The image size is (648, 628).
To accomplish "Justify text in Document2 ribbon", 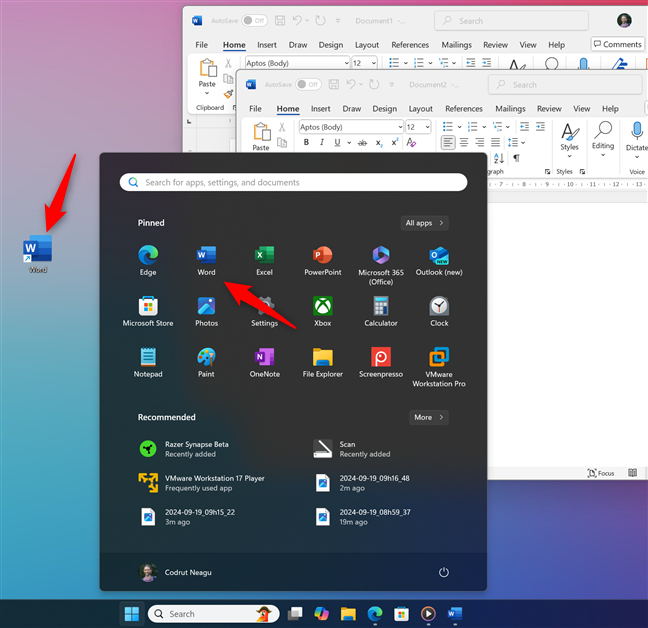I will point(495,143).
